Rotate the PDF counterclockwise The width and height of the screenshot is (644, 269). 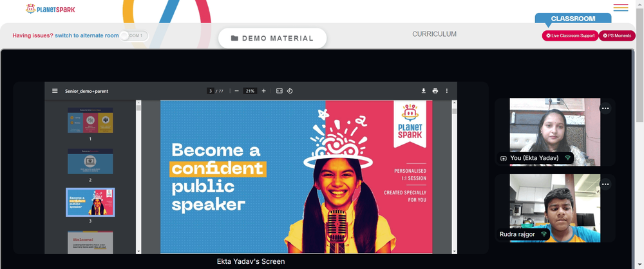point(290,91)
